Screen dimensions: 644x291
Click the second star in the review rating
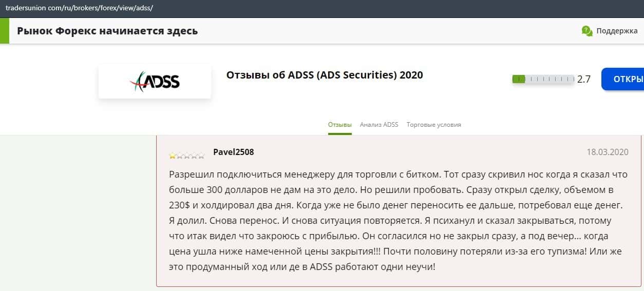[x=180, y=155]
